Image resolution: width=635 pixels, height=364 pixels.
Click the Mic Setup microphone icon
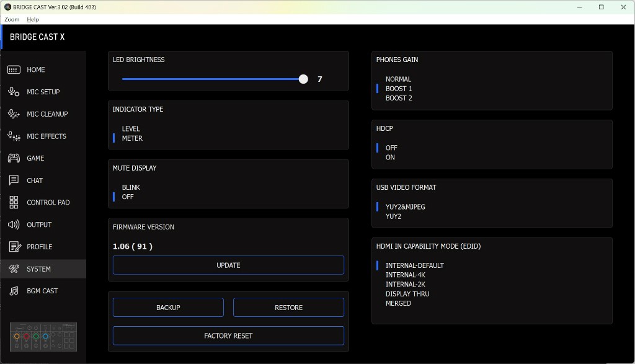14,92
